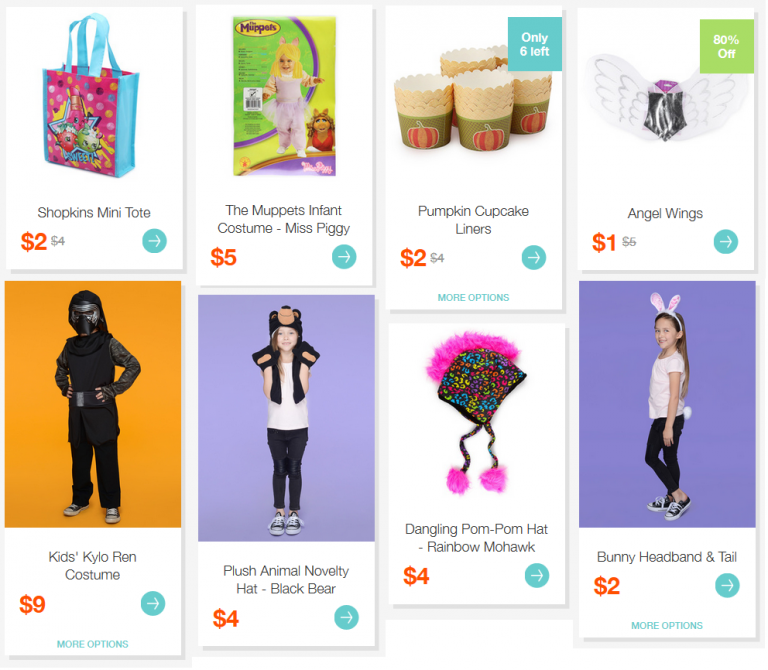Click the Muppets Miss Piggy costume image
The height and width of the screenshot is (670, 768).
[x=285, y=96]
